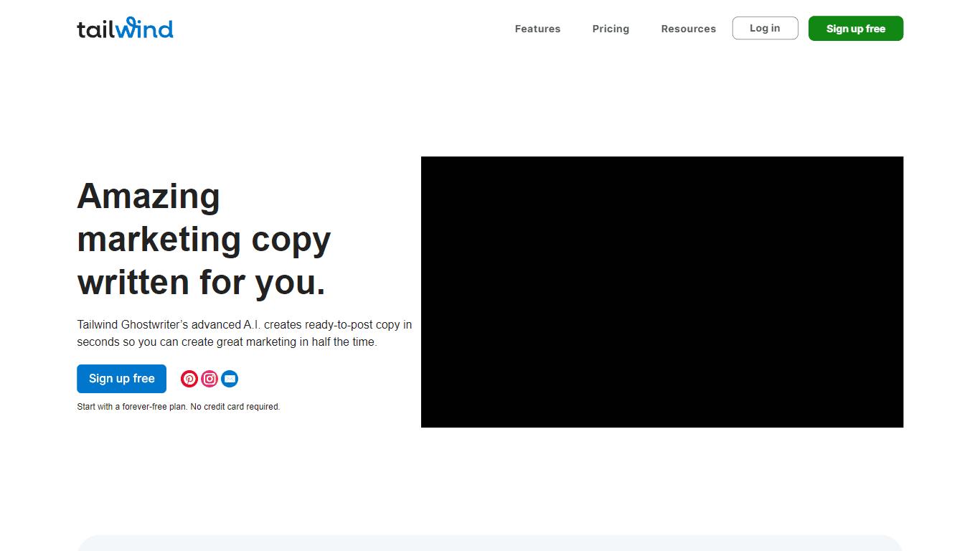Open the Features menu

coord(537,29)
